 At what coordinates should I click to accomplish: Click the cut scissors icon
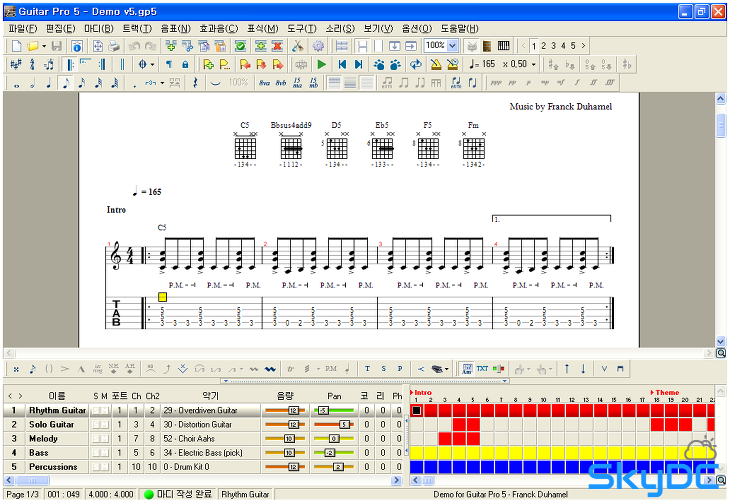[x=297, y=46]
